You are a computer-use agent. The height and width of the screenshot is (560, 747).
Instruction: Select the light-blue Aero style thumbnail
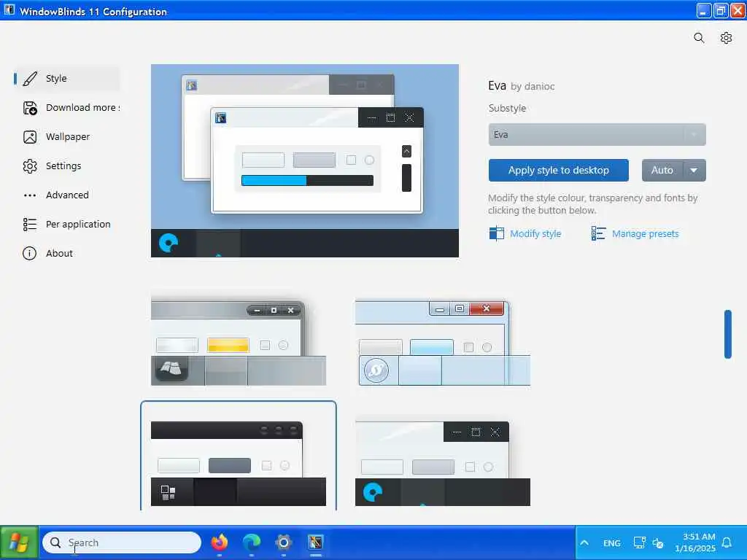pos(443,343)
